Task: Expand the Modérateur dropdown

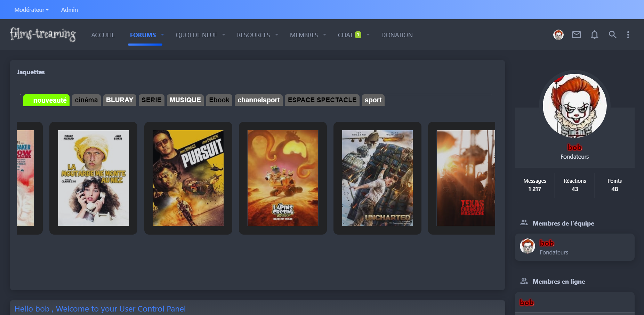Action: pos(31,10)
